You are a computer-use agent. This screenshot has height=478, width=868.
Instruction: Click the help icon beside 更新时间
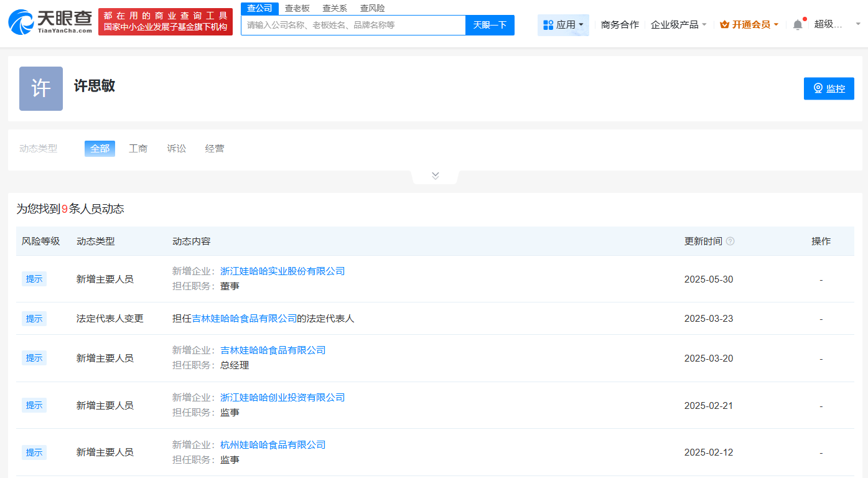729,241
